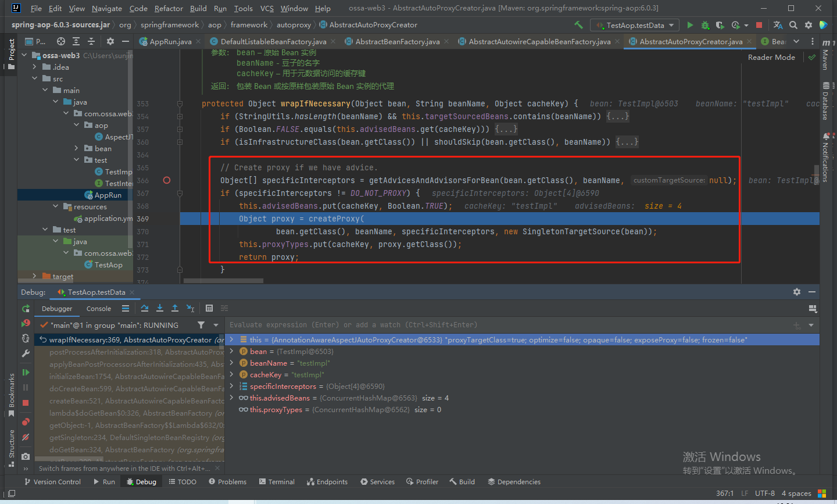The height and width of the screenshot is (504, 837).
Task: Open Terminal tool window button
Action: pyautogui.click(x=277, y=482)
